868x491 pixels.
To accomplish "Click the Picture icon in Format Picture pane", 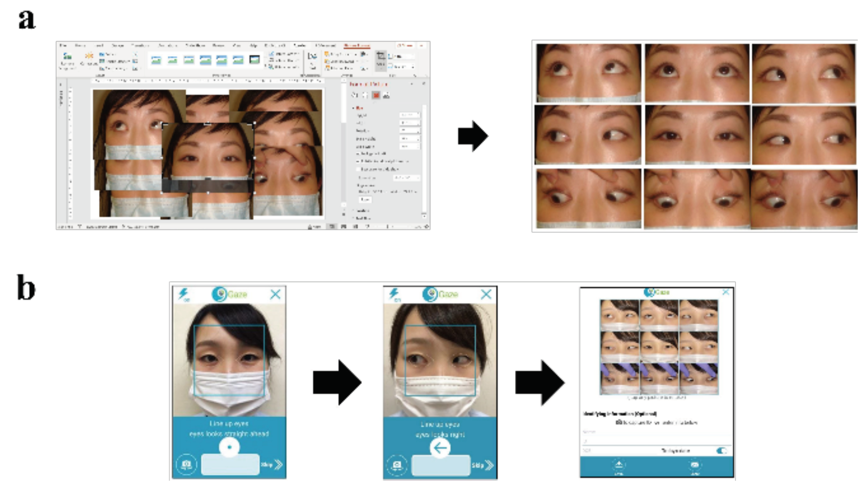I will pyautogui.click(x=386, y=95).
